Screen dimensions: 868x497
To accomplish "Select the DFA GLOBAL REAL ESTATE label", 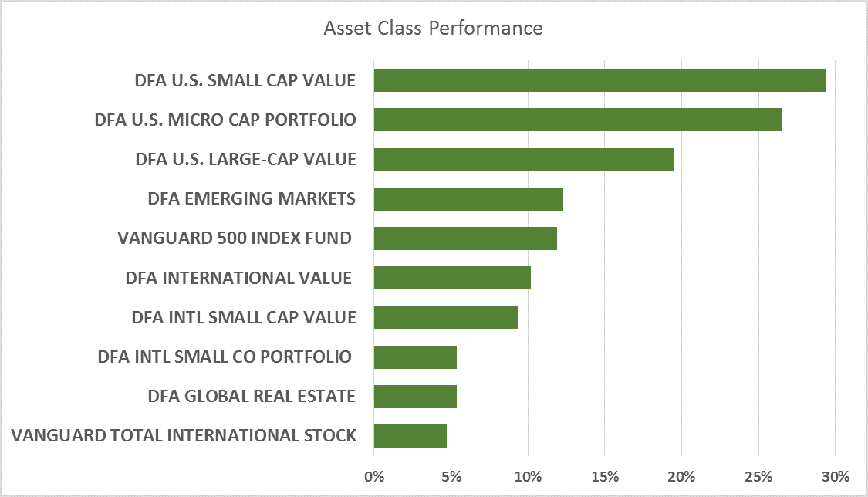I will click(252, 397).
